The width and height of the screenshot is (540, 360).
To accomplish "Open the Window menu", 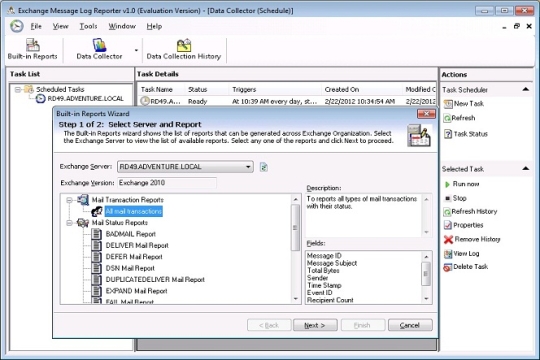I will pyautogui.click(x=122, y=26).
